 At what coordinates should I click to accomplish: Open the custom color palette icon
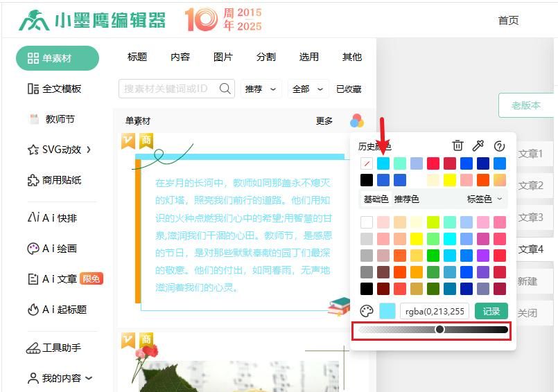pos(367,311)
